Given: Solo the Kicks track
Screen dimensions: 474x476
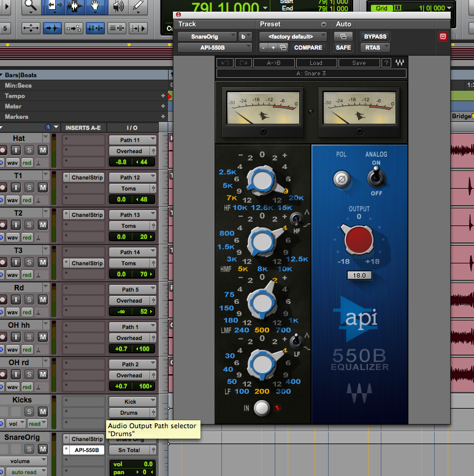Looking at the screenshot, I should pos(29,412).
